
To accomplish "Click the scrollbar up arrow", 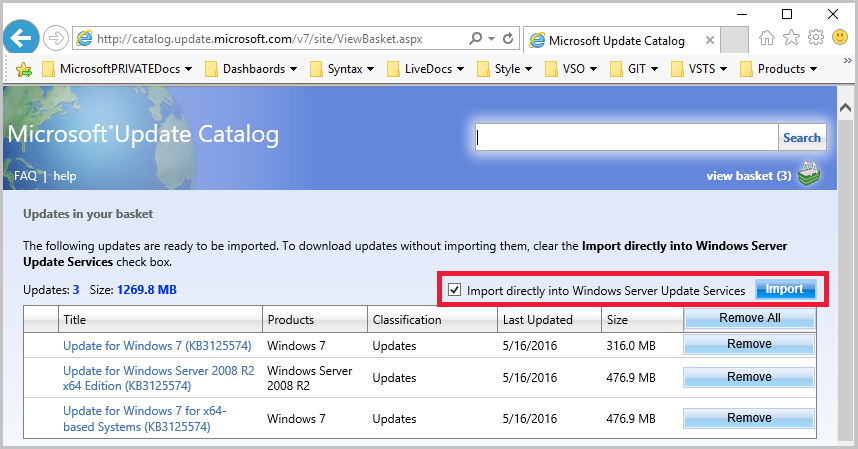I will tap(845, 108).
